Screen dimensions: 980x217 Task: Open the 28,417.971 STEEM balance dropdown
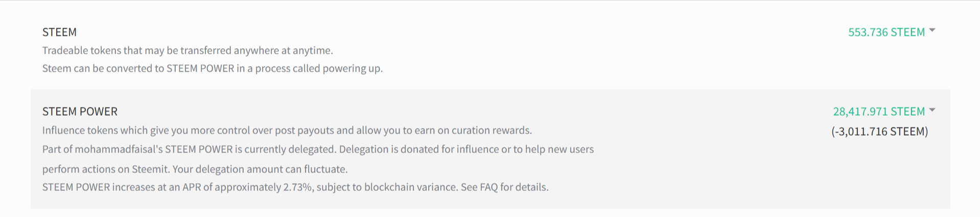click(878, 112)
